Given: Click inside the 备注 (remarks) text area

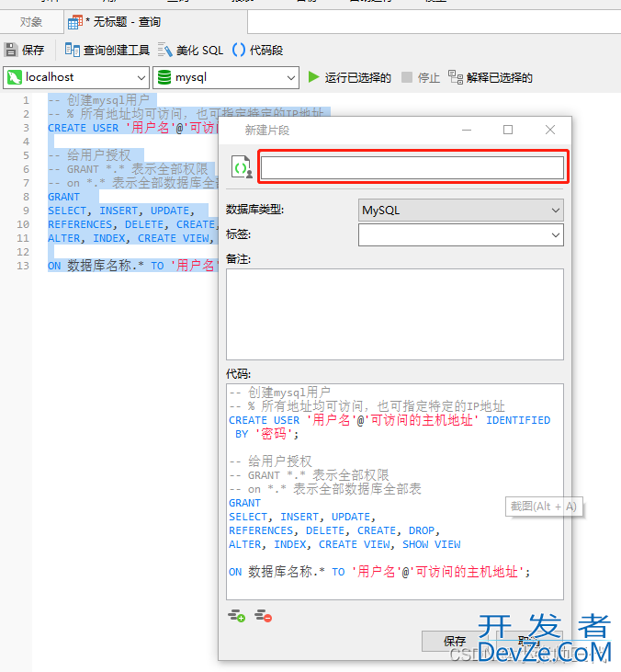Looking at the screenshot, I should 395,314.
